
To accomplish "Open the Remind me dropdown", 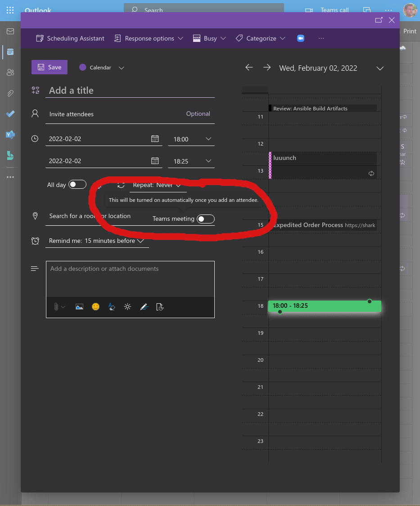I will pos(96,241).
